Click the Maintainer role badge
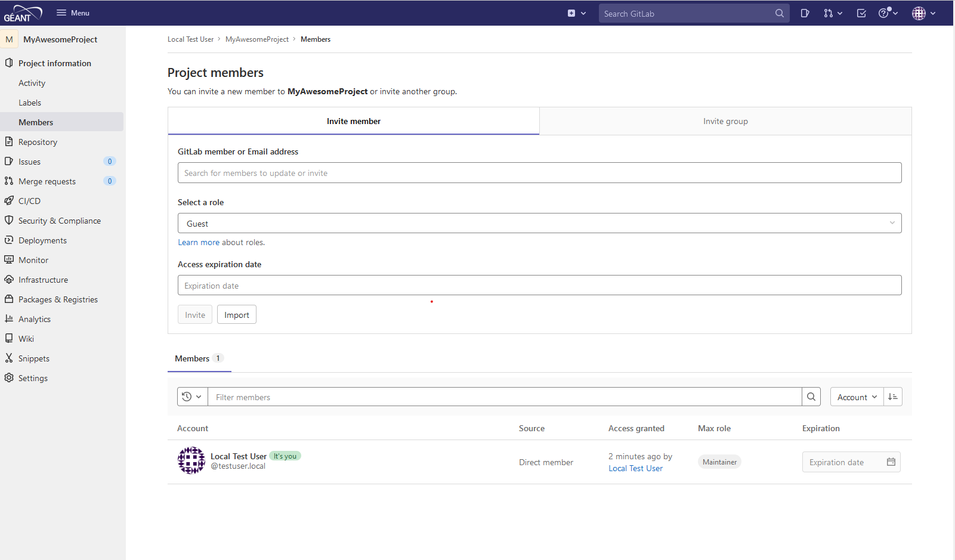 pyautogui.click(x=719, y=462)
